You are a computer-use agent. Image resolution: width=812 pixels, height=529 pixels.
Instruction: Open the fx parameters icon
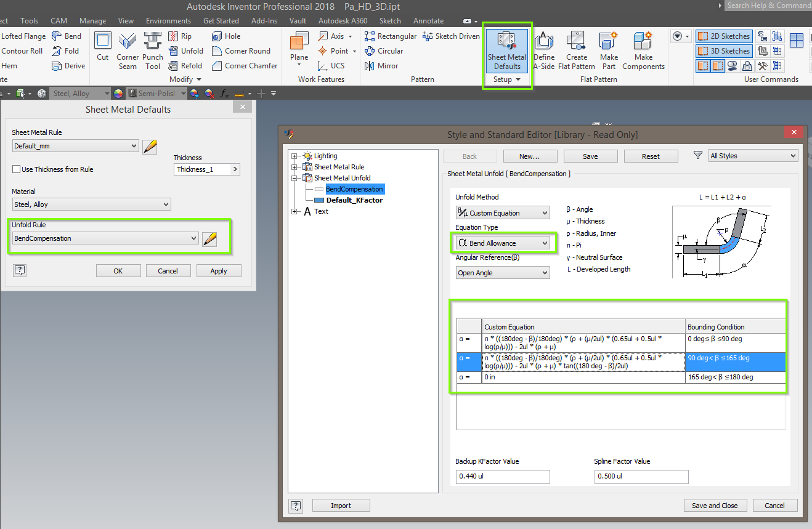point(225,94)
